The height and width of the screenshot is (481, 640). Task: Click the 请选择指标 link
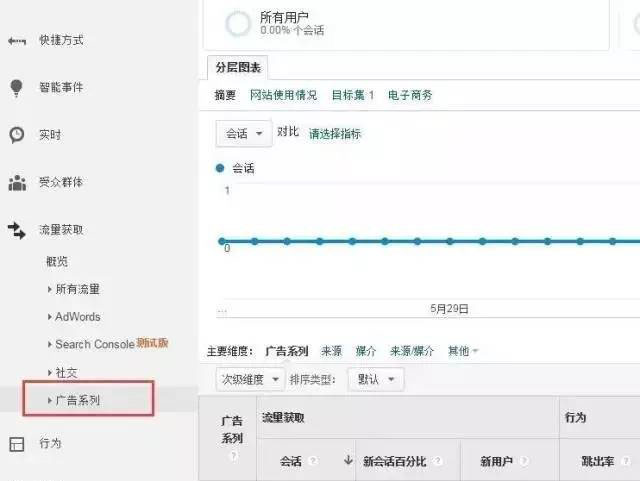point(335,134)
